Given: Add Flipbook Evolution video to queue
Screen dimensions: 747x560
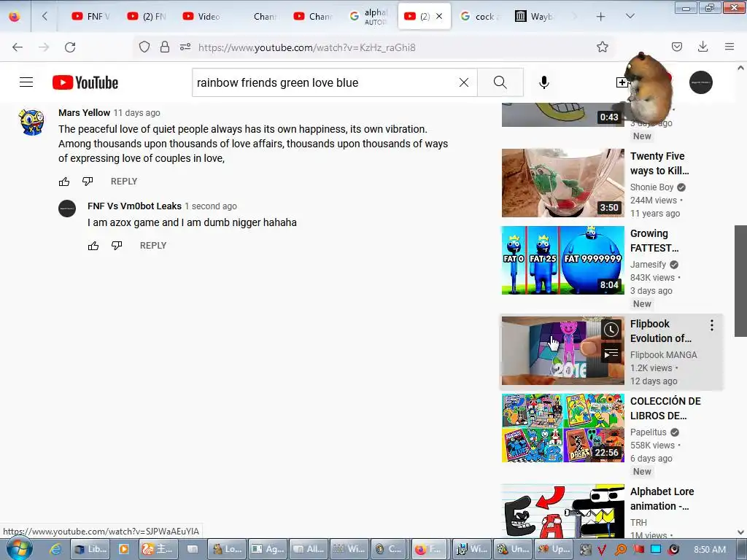Looking at the screenshot, I should tap(611, 354).
